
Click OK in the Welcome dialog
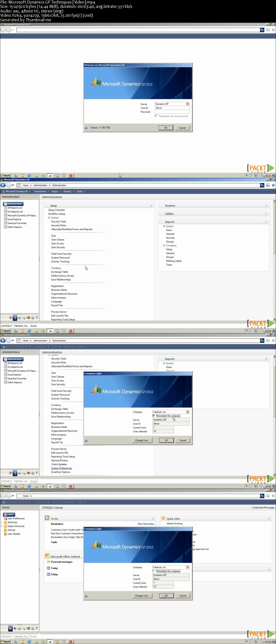click(x=166, y=128)
